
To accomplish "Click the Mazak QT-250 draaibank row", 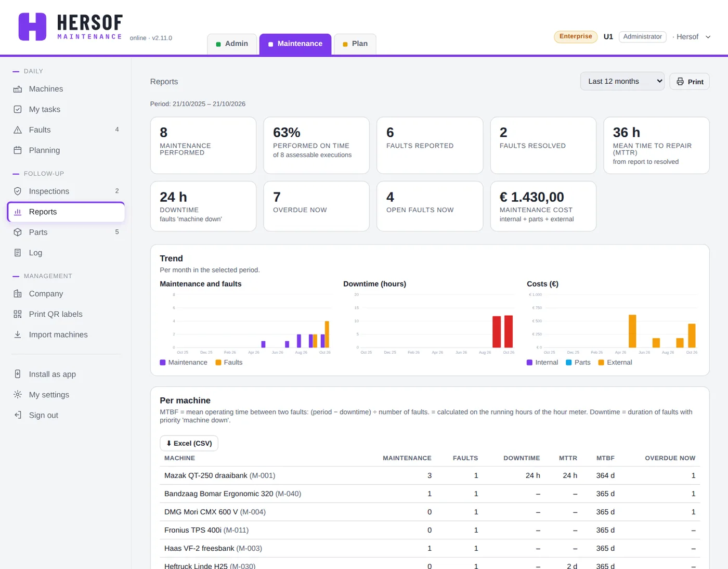I will 430,475.
